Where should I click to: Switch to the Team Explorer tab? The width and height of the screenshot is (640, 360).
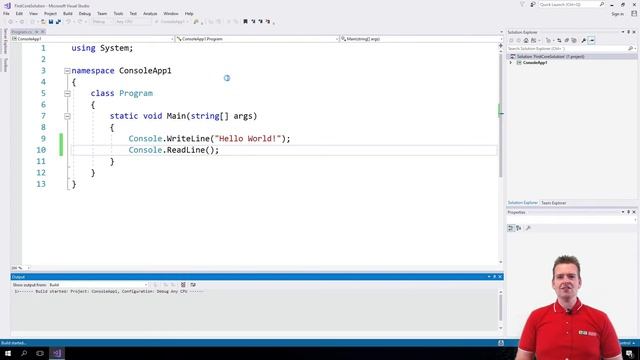click(553, 203)
